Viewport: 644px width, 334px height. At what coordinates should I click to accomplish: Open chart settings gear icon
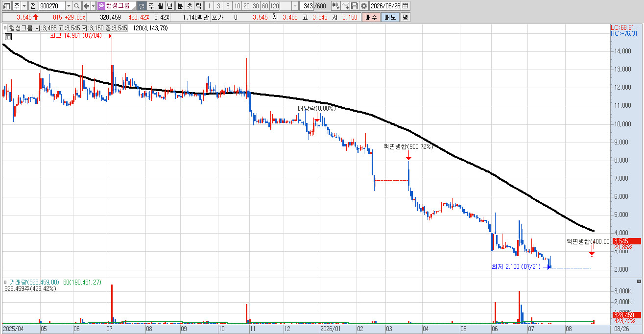[x=363, y=6]
